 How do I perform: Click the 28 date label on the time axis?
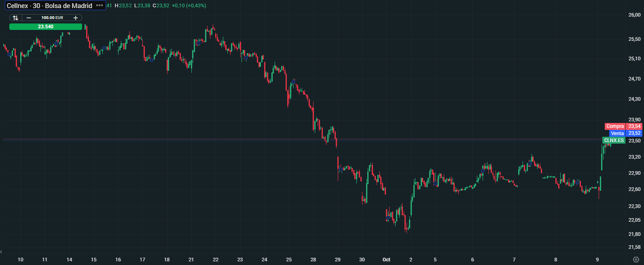click(313, 260)
